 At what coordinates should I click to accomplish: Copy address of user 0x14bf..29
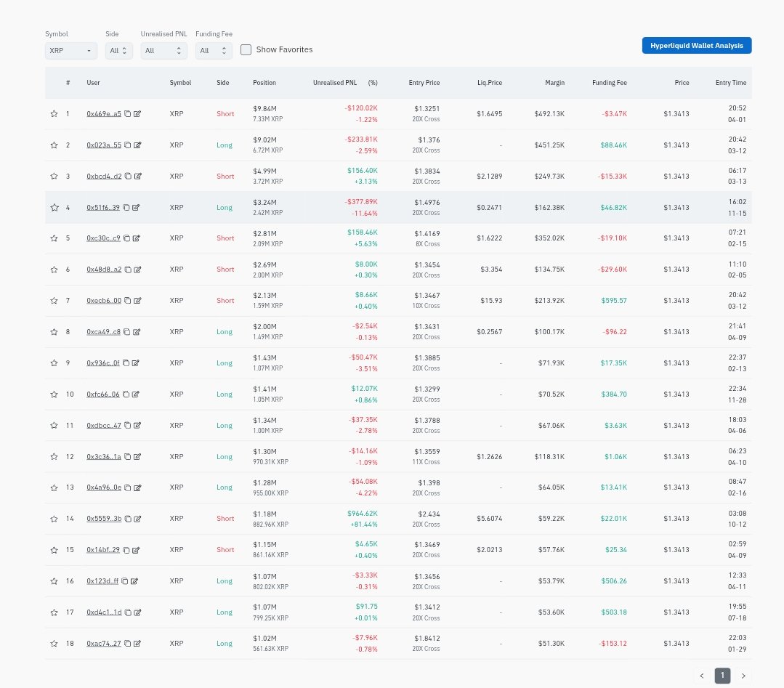(126, 550)
